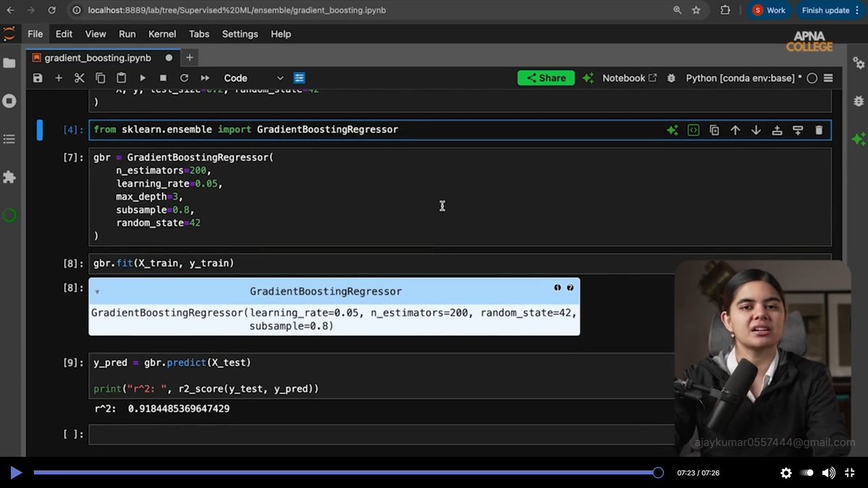Open table of contents sidebar icon

[9, 139]
